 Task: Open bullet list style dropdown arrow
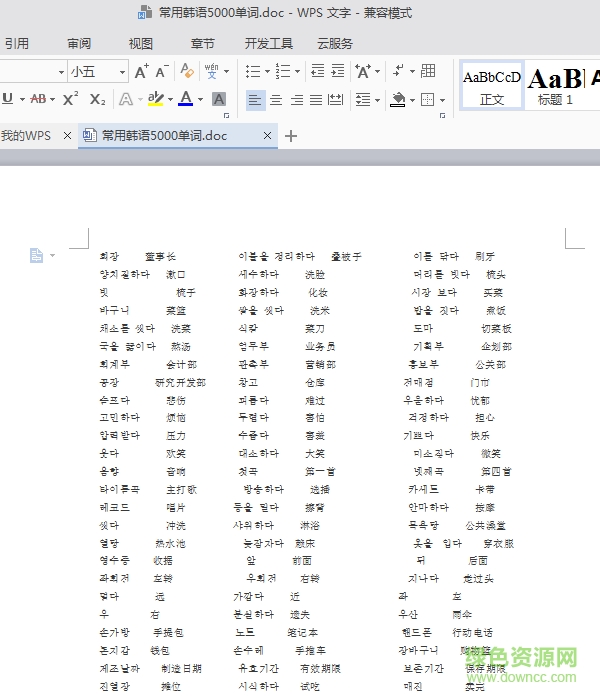click(267, 71)
